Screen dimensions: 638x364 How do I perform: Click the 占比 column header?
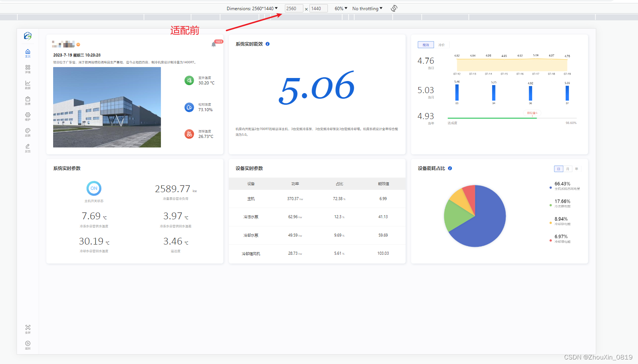[340, 184]
